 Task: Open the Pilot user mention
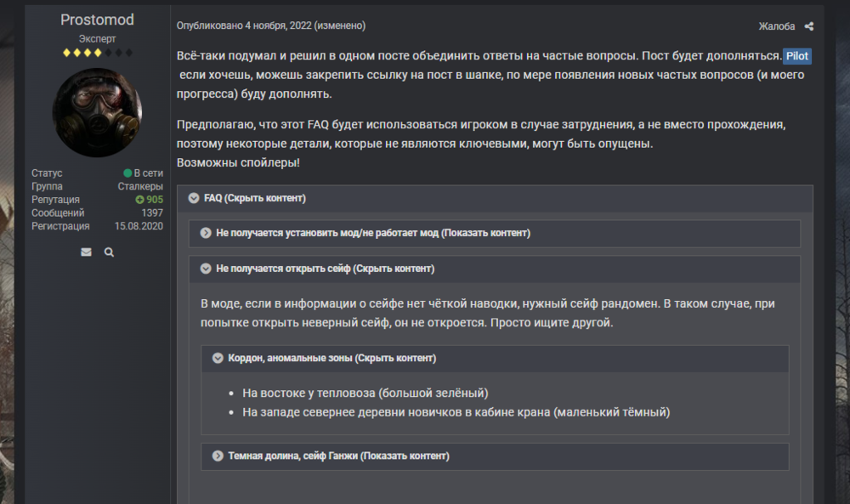[x=797, y=55]
